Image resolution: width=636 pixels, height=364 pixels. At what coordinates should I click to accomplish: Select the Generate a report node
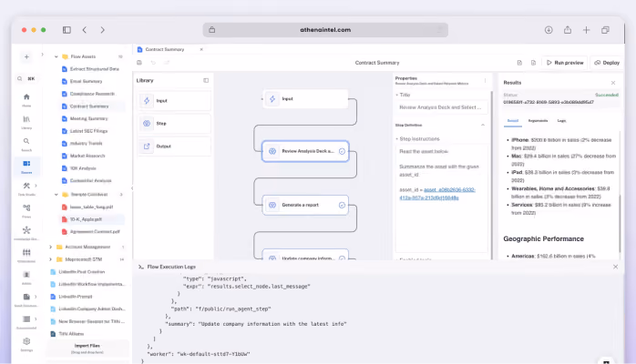coord(305,205)
